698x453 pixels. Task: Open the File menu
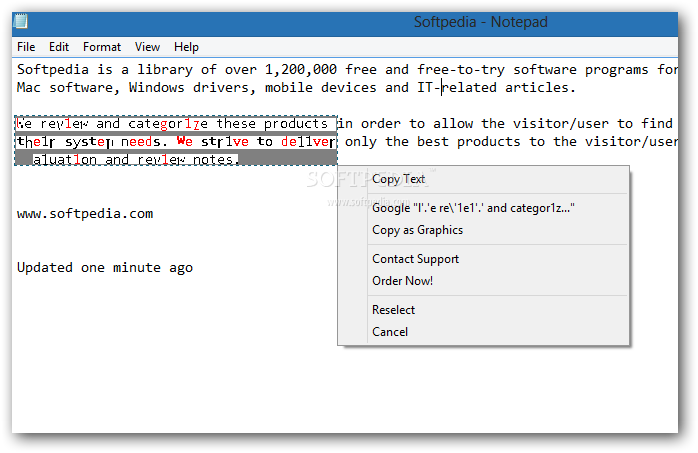pyautogui.click(x=26, y=47)
